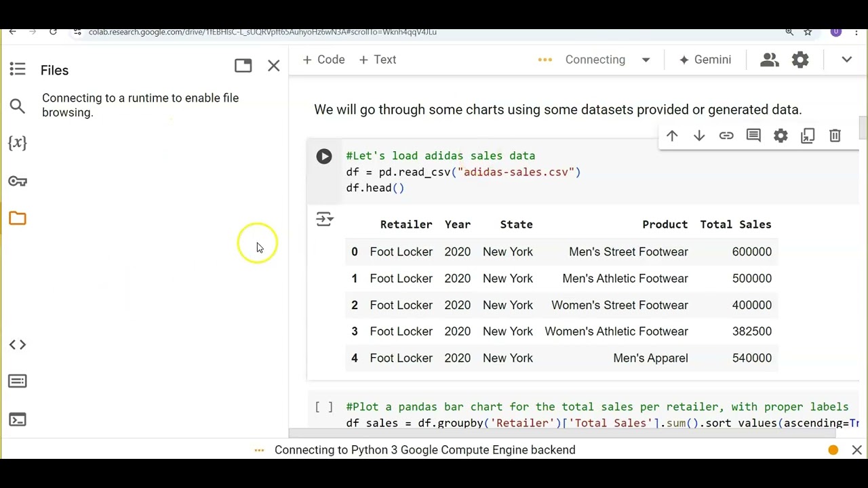Open the Variables {x} panel icon

[x=18, y=143]
